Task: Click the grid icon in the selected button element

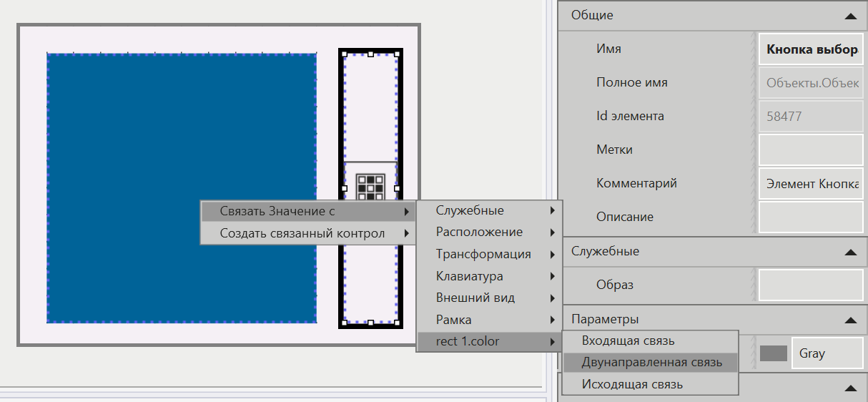Action: [x=370, y=187]
